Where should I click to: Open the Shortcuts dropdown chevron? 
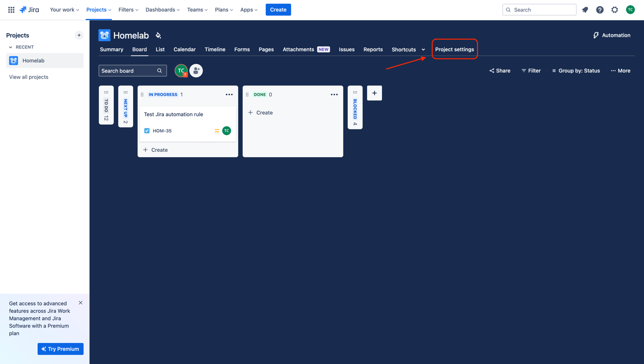(x=423, y=50)
